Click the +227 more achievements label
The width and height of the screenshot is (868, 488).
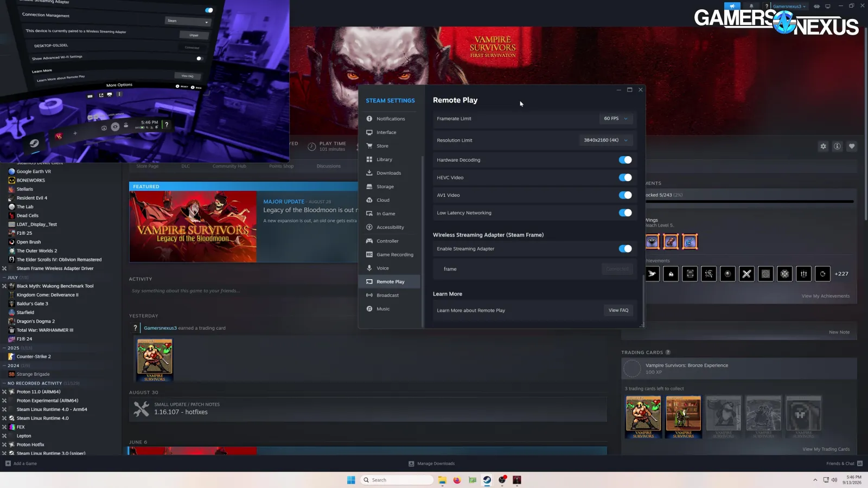coord(841,274)
